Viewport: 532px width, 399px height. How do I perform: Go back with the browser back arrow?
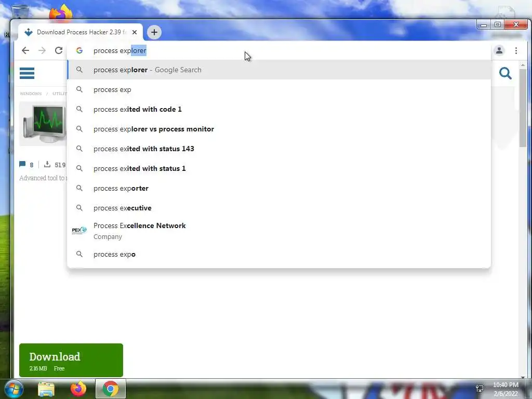click(x=25, y=50)
